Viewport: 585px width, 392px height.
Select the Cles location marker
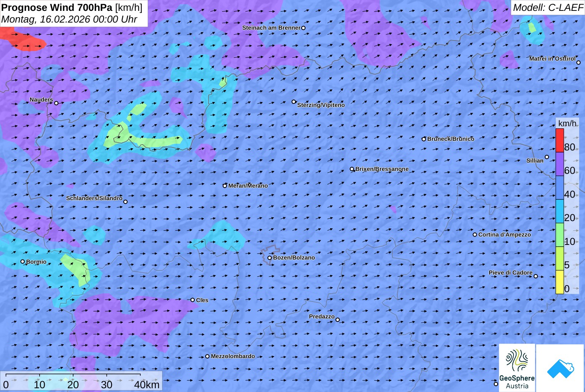[193, 300]
